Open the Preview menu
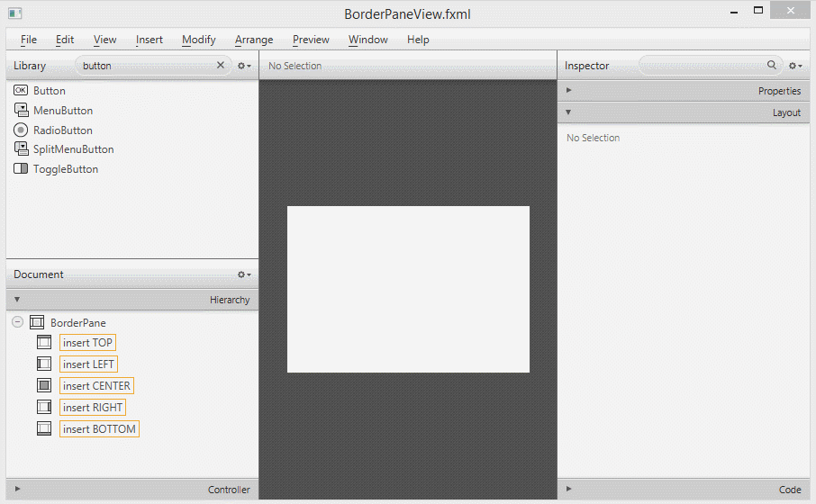The width and height of the screenshot is (816, 504). (311, 40)
